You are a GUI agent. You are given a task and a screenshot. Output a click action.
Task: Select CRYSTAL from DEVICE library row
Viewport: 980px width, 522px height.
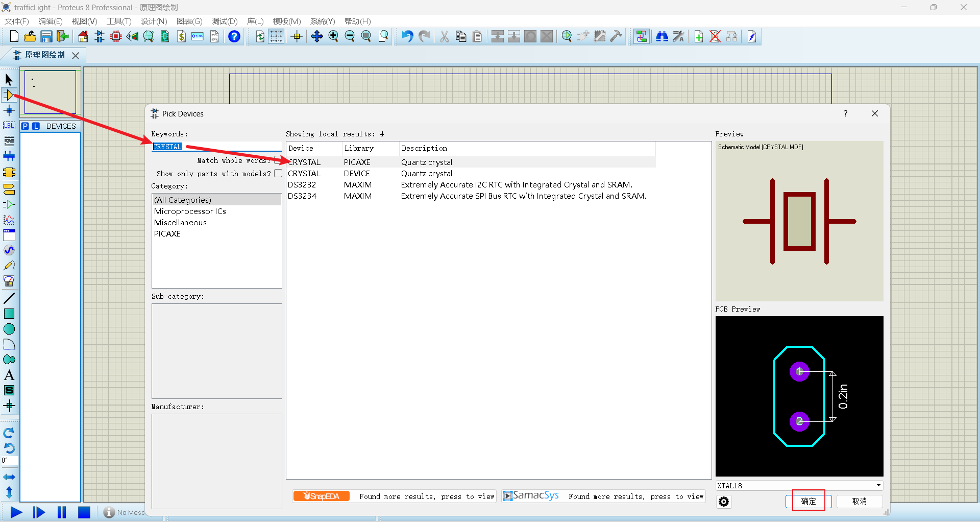471,173
